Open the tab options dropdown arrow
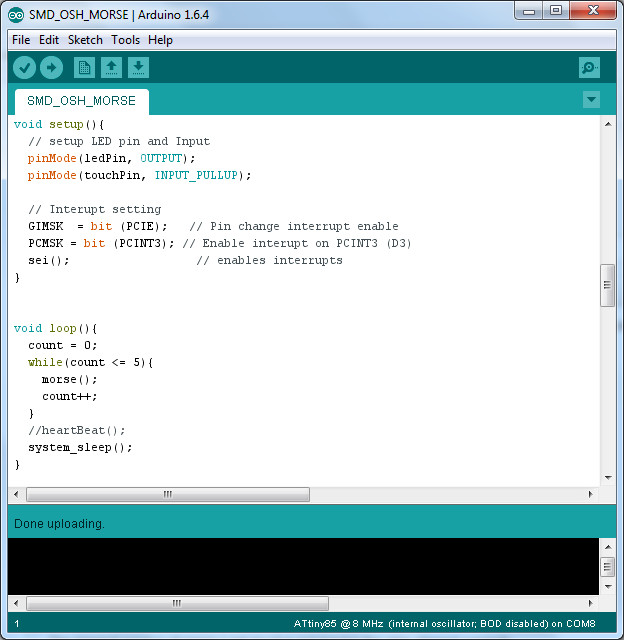624x640 pixels. [x=591, y=100]
